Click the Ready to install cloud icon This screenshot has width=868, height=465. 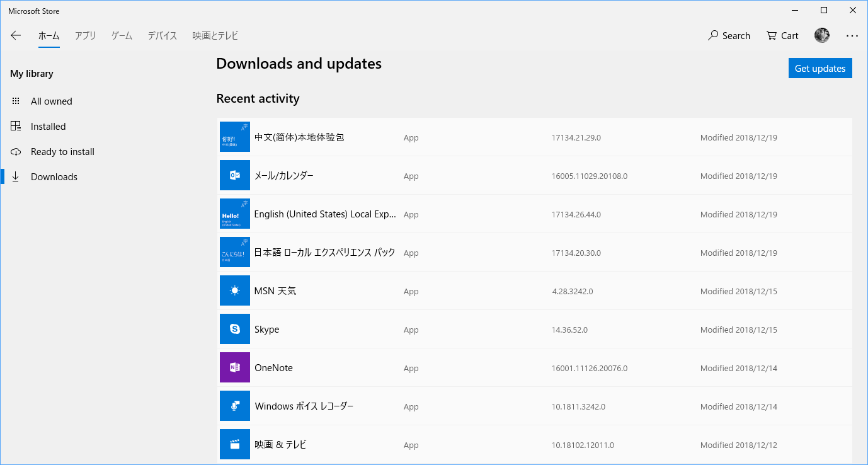16,152
